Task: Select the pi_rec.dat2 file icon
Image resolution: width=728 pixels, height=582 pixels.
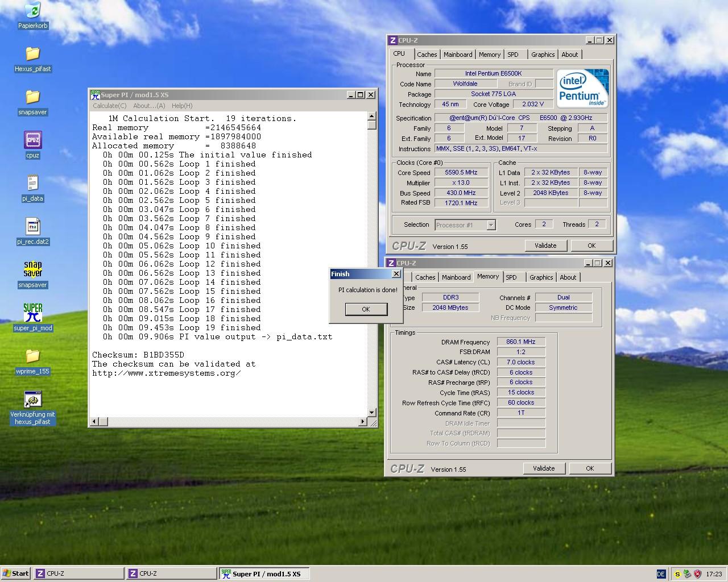Action: [x=33, y=231]
